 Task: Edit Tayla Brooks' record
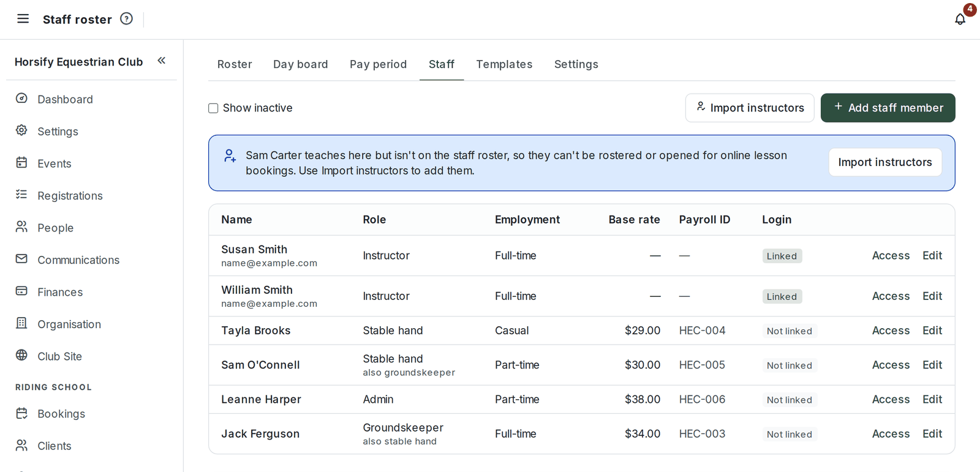[x=932, y=330]
